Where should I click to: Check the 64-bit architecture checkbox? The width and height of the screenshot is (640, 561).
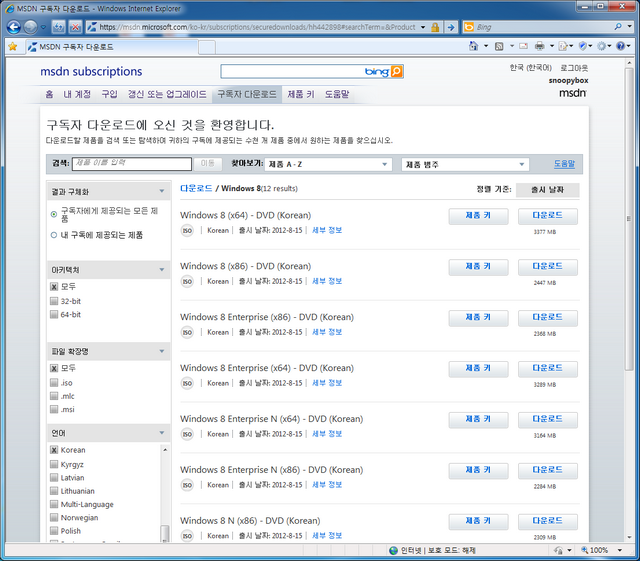tap(54, 314)
